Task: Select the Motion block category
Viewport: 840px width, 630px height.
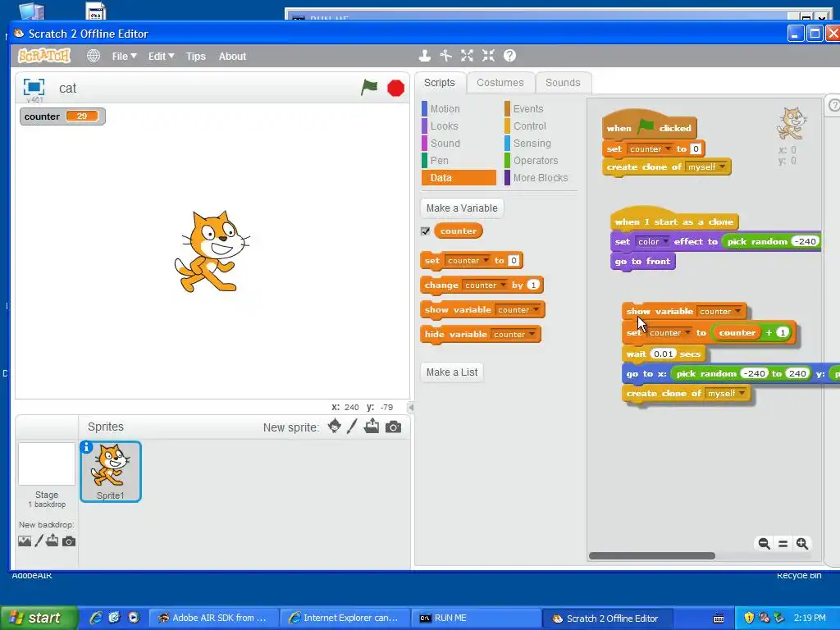Action: [459, 109]
